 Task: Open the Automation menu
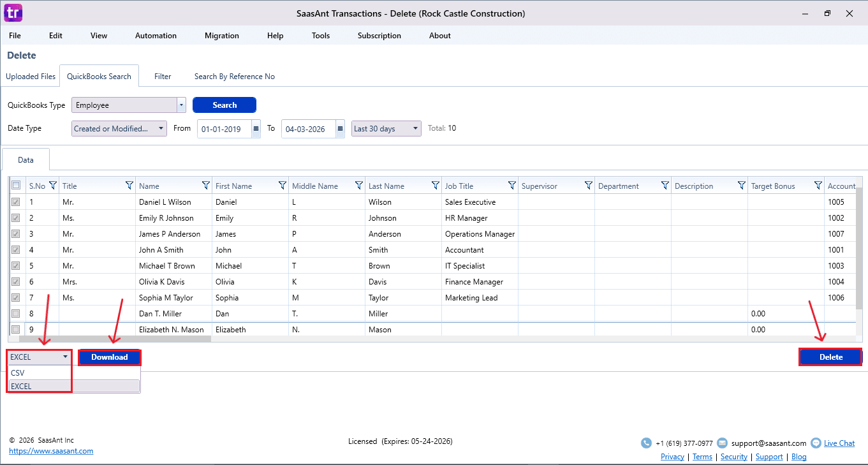(156, 36)
